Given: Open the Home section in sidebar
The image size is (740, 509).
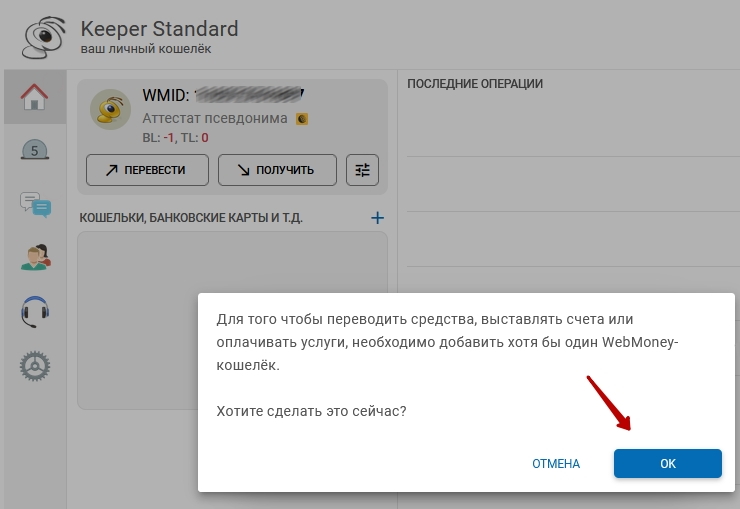Looking at the screenshot, I should pyautogui.click(x=35, y=97).
